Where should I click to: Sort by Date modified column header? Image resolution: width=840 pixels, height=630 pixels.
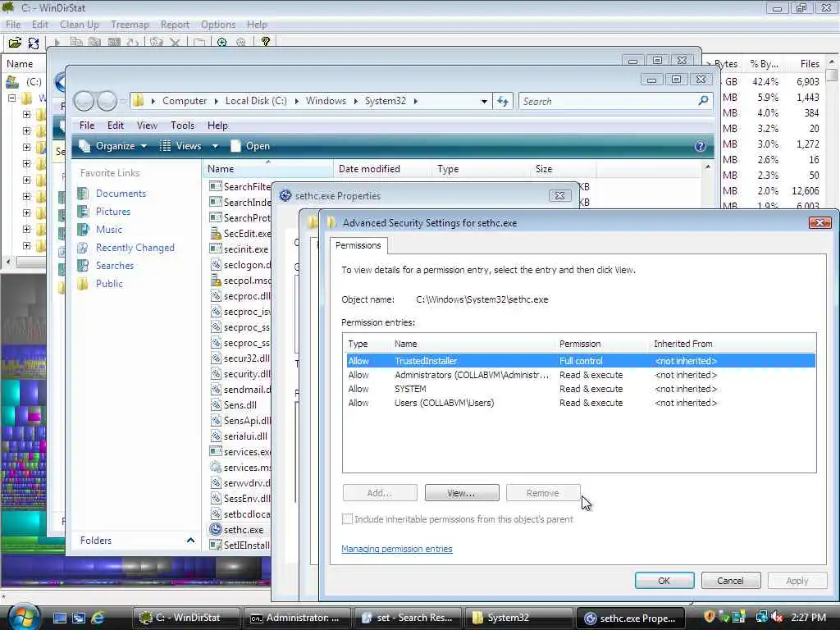click(381, 169)
